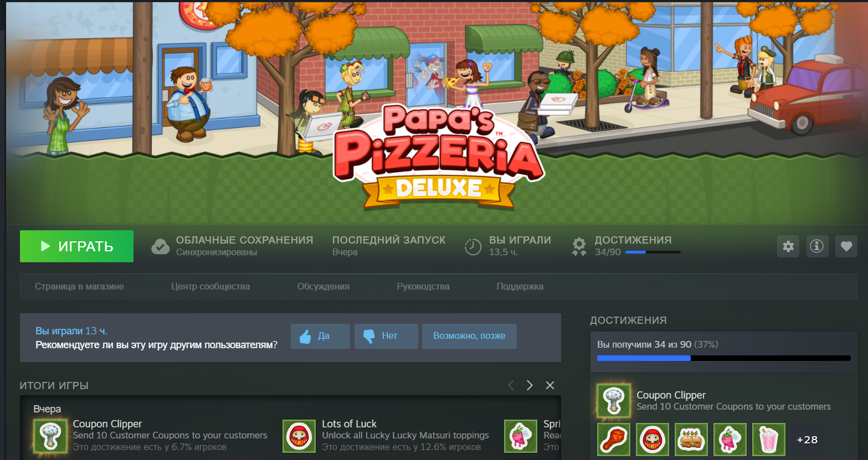
Task: Recommend the game with the Да button
Action: pyautogui.click(x=320, y=336)
